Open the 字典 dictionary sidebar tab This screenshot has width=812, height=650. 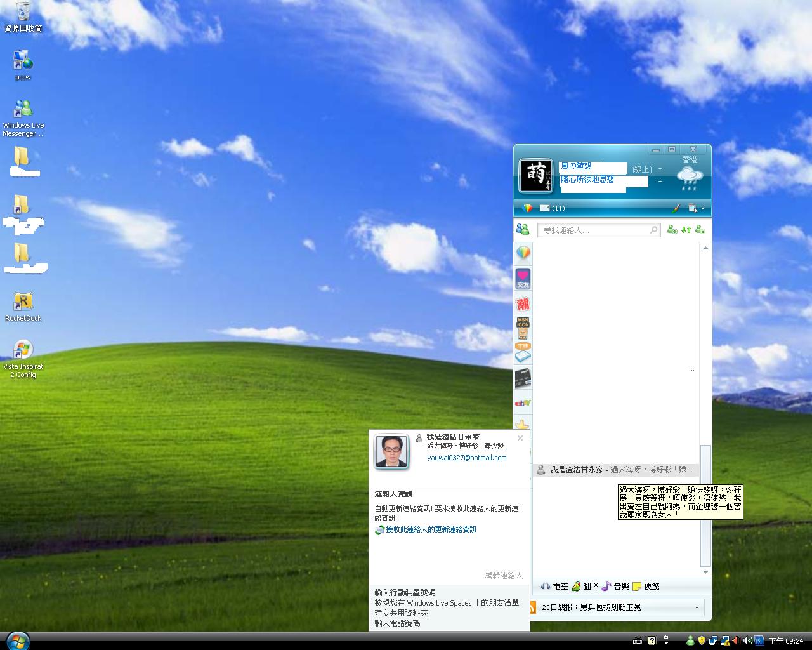523,353
